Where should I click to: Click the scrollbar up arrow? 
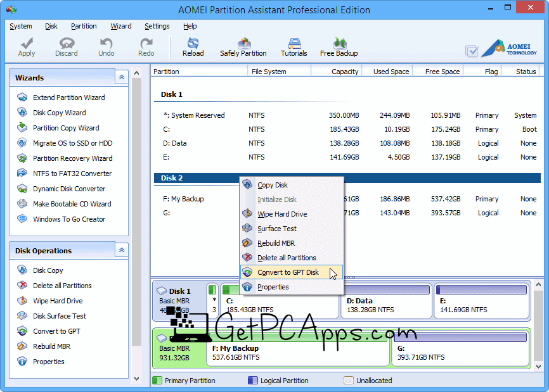pyautogui.click(x=136, y=72)
